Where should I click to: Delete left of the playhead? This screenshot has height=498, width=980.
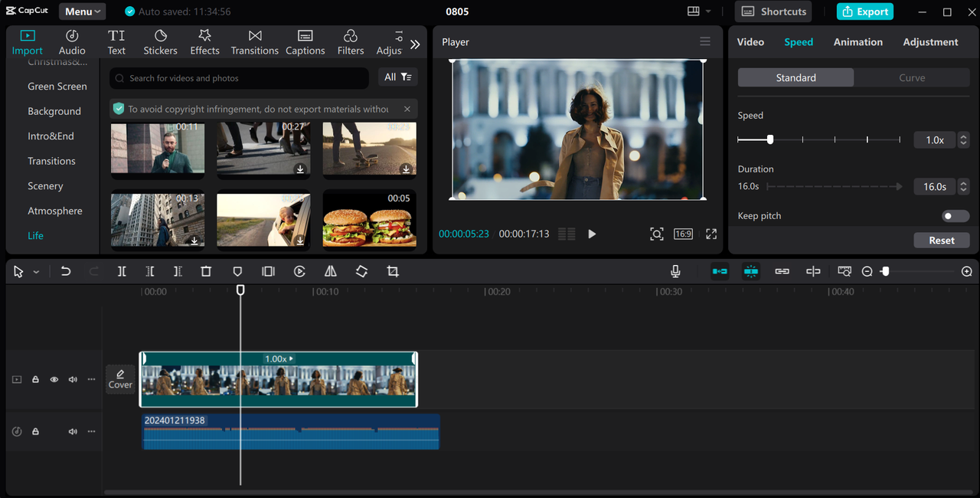[x=150, y=271]
